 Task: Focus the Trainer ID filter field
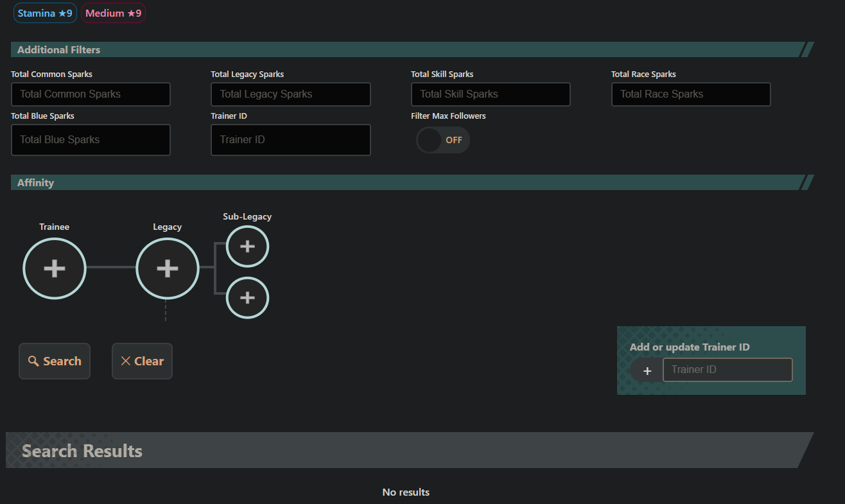(x=291, y=140)
